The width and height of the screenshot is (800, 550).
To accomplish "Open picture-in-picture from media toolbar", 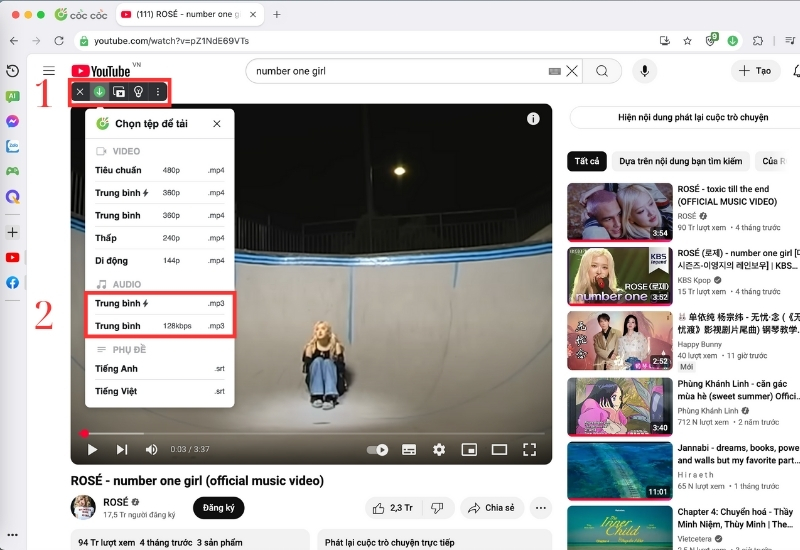I will (119, 92).
